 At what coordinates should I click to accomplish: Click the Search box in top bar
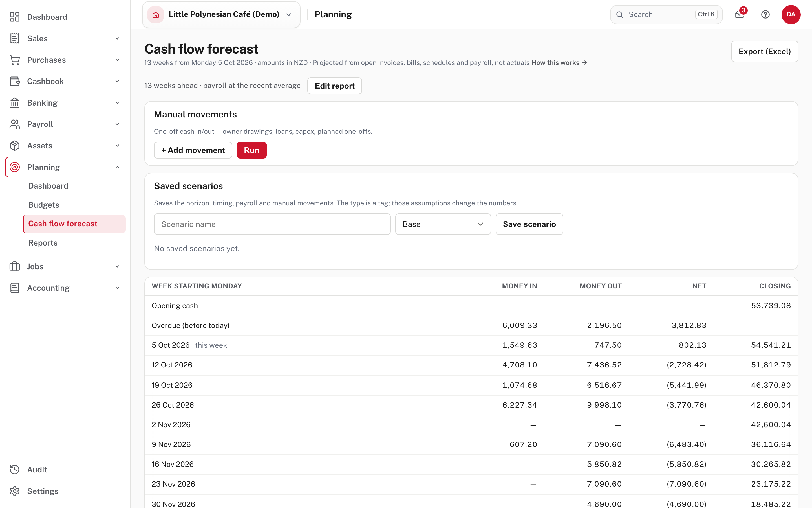(x=666, y=14)
